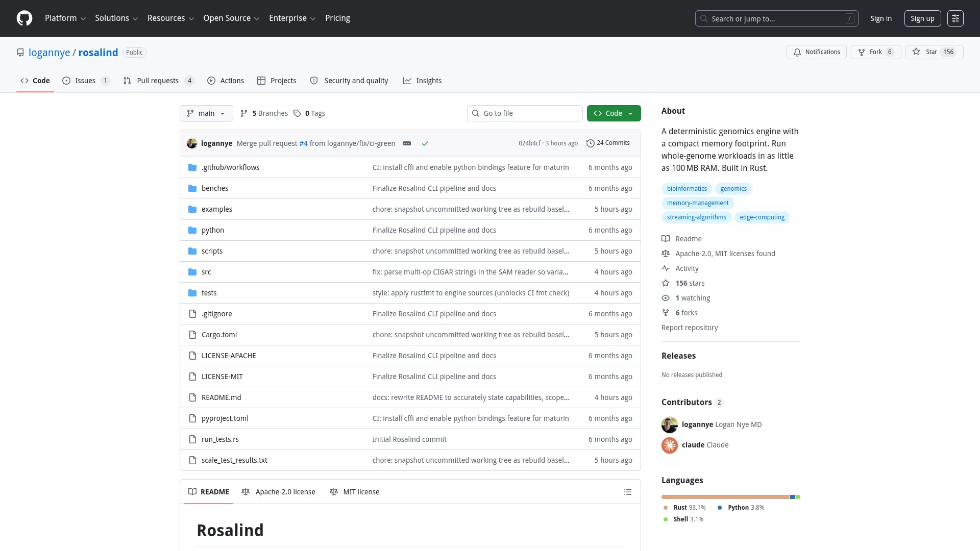Open the python folder
The height and width of the screenshot is (551, 980).
pyautogui.click(x=213, y=230)
